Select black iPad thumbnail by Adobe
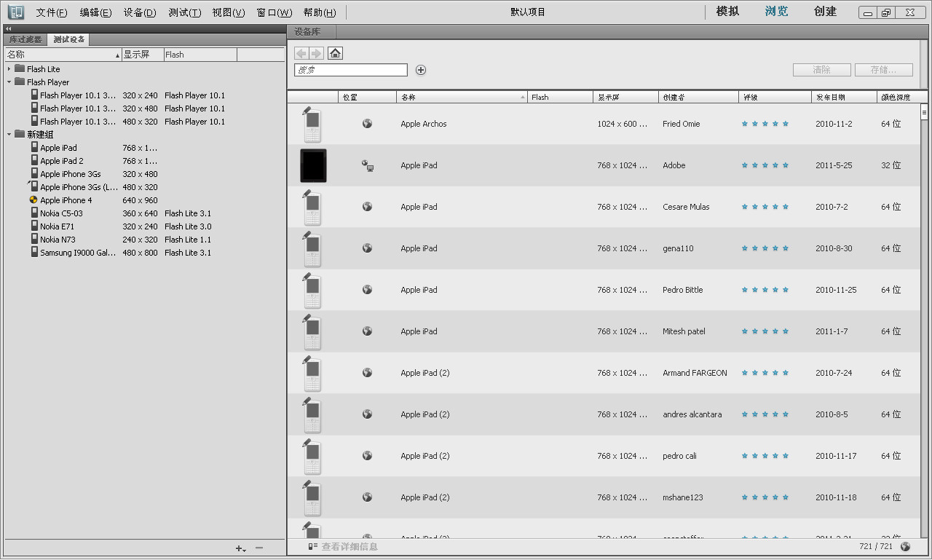Image resolution: width=932 pixels, height=560 pixels. 313,165
